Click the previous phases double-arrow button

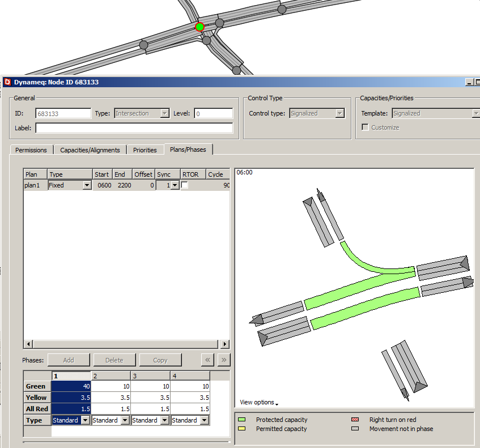tap(207, 360)
